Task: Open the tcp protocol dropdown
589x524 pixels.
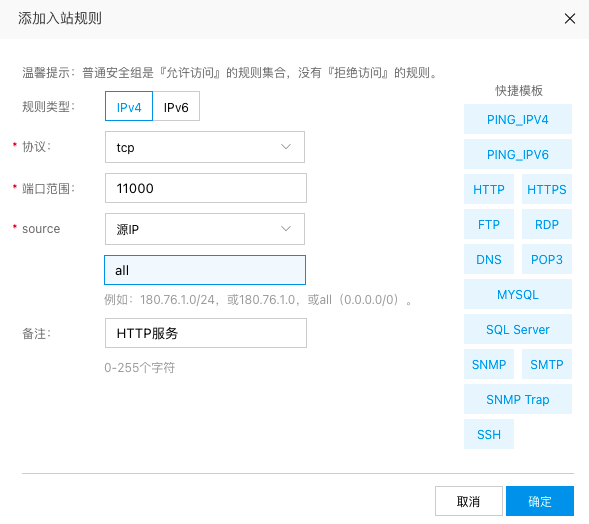Action: pyautogui.click(x=205, y=147)
